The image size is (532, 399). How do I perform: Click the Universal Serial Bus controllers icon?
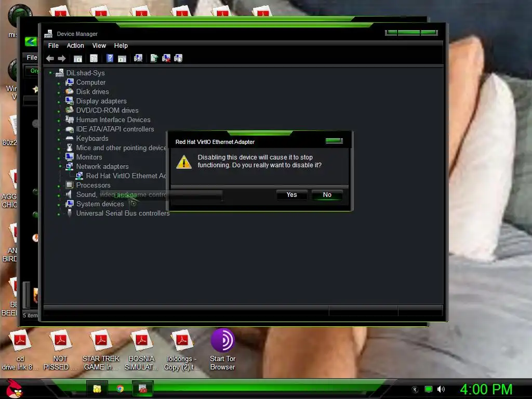click(70, 213)
